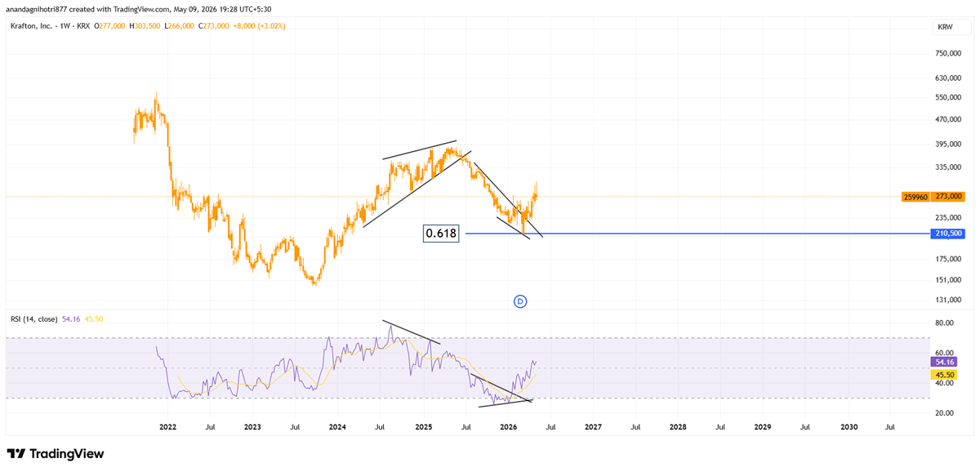Viewport: 980px width, 472px height.
Task: Click the 395,000 price axis label
Action: tap(948, 145)
